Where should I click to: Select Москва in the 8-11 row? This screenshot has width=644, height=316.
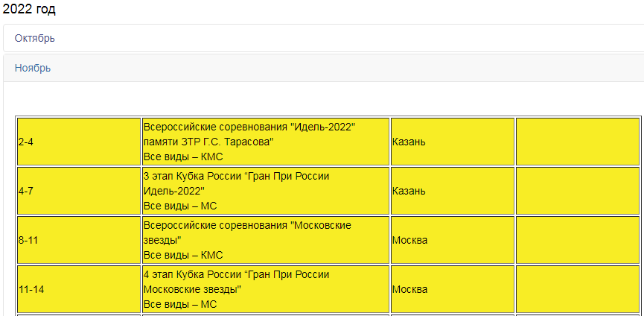coord(409,240)
